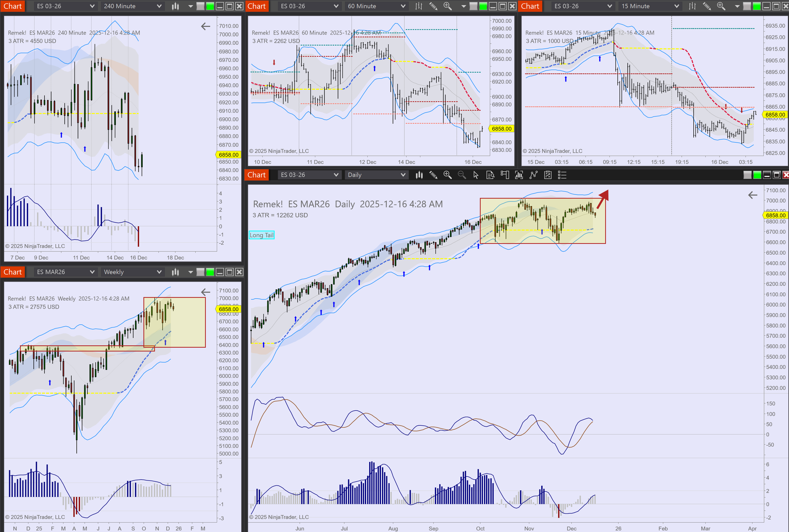Click zoom out magnifier on Daily chart
Screen dimensions: 789x532
[x=461, y=175]
